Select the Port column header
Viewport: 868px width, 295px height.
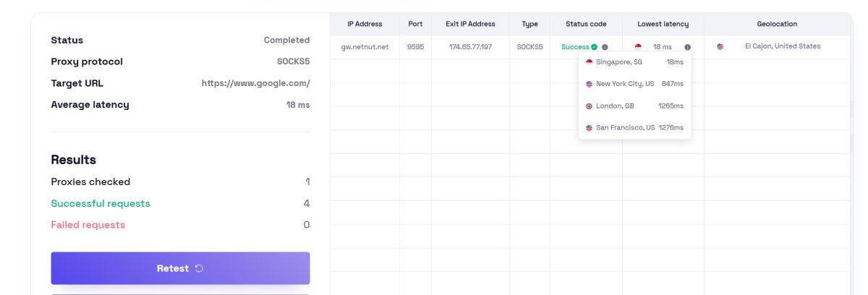coord(415,24)
